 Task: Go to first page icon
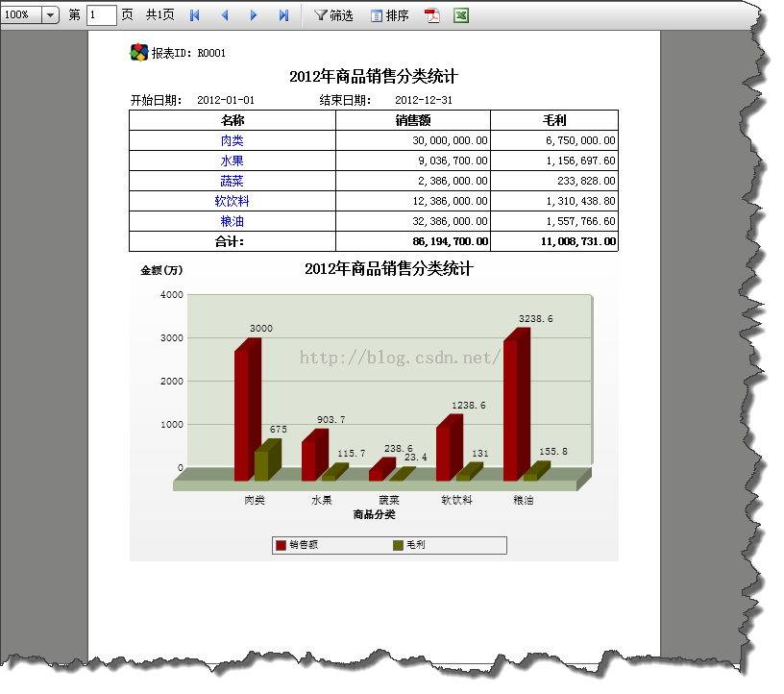tap(195, 15)
